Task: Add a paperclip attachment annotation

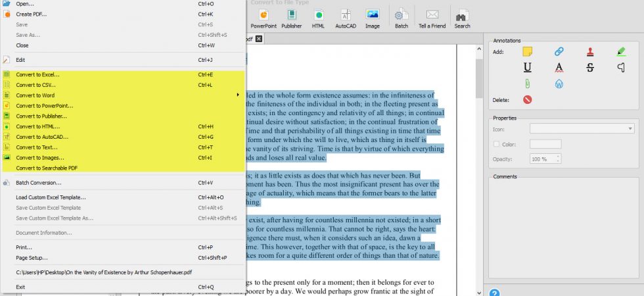Action: pyautogui.click(x=527, y=84)
